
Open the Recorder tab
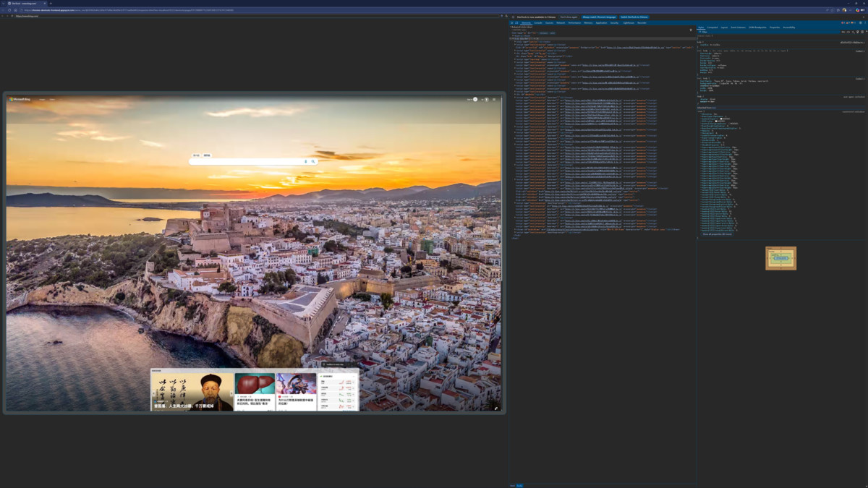point(642,22)
